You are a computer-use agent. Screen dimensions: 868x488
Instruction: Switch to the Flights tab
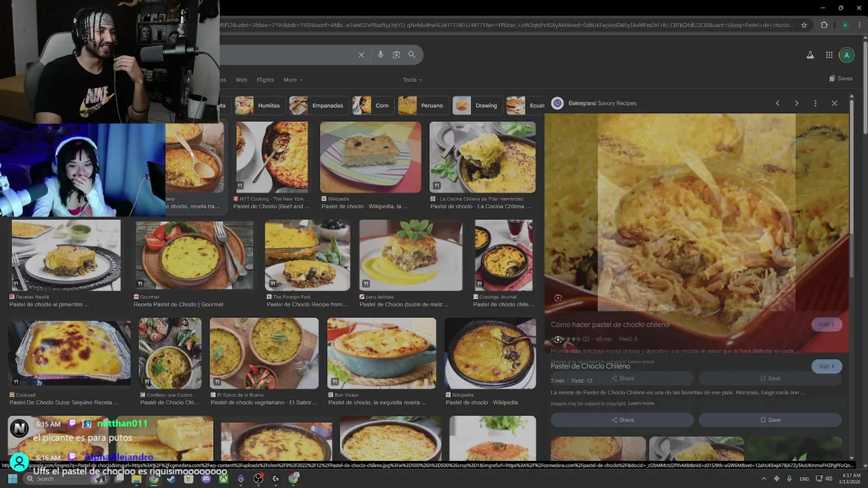tap(265, 80)
